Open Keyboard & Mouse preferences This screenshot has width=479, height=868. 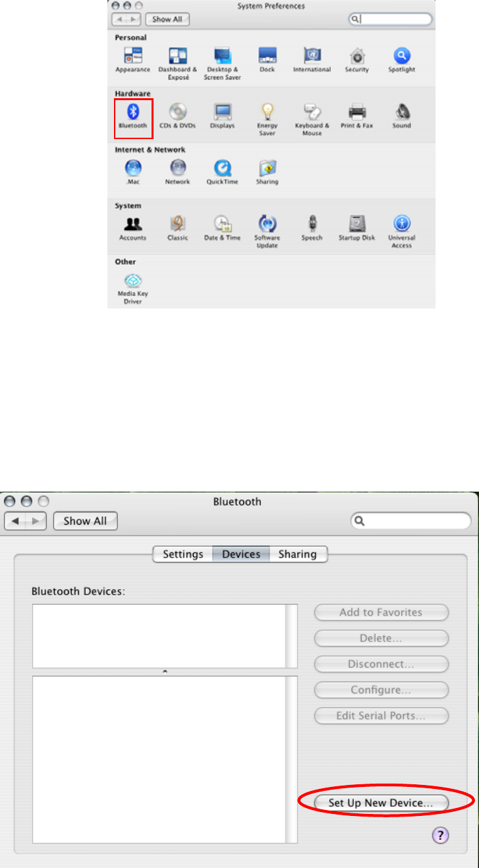[x=312, y=119]
